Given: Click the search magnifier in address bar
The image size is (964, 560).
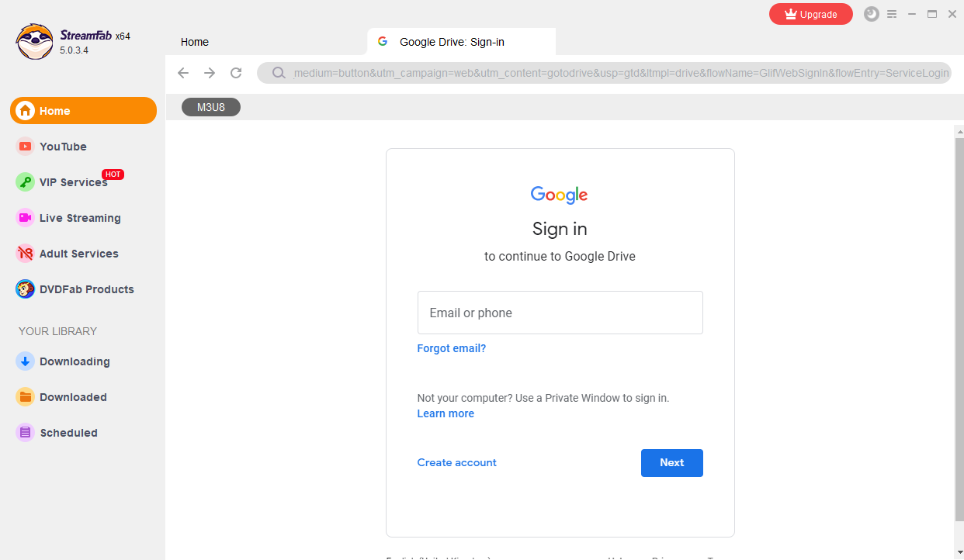Looking at the screenshot, I should pyautogui.click(x=279, y=74).
